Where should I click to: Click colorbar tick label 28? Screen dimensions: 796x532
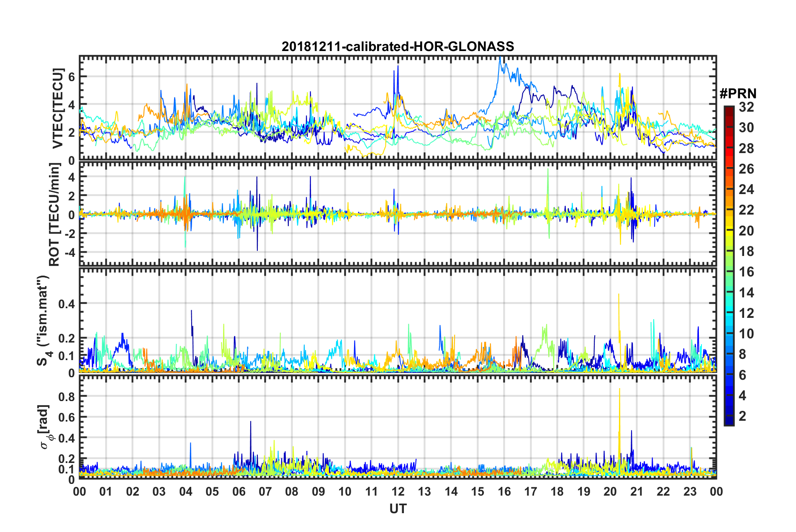(746, 148)
